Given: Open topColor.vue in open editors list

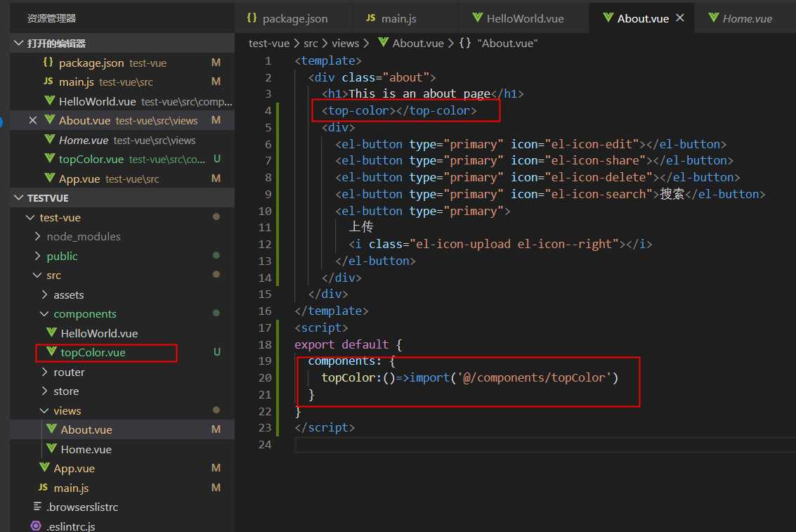Looking at the screenshot, I should pos(122,159).
